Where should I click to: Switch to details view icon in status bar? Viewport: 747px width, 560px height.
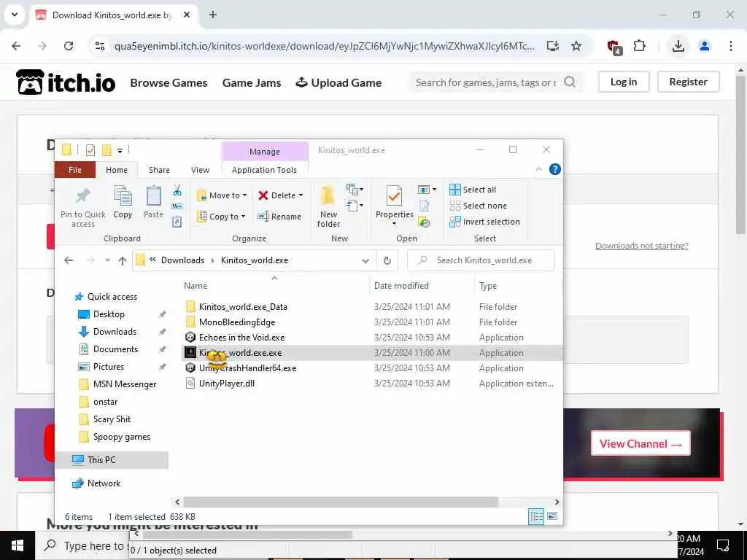[536, 516]
